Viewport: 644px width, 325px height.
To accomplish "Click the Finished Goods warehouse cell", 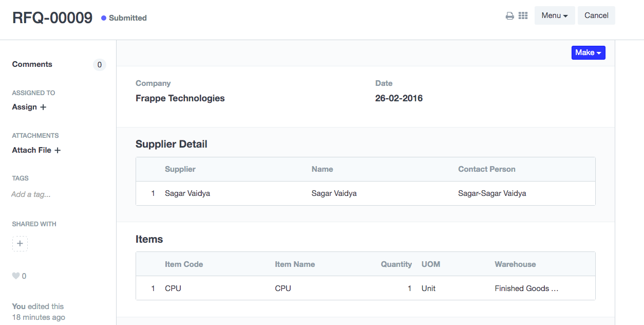I will [526, 288].
